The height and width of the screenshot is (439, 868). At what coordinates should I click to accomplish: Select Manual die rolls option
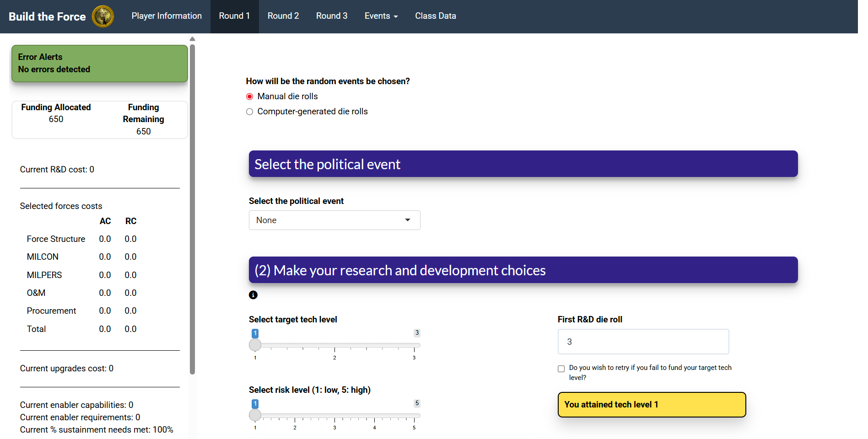[249, 96]
